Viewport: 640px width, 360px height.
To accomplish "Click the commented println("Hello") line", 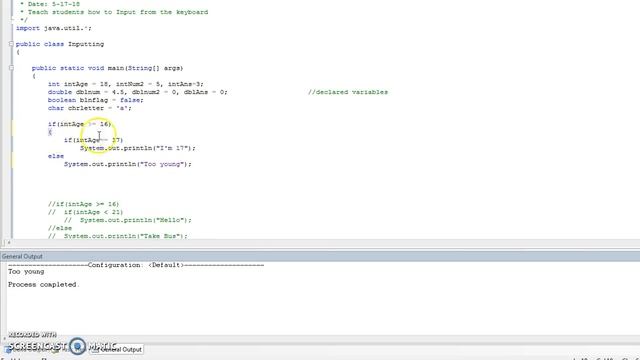I will [x=127, y=220].
